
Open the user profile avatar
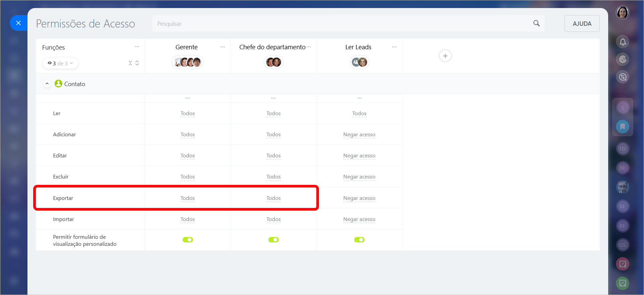coord(623,13)
